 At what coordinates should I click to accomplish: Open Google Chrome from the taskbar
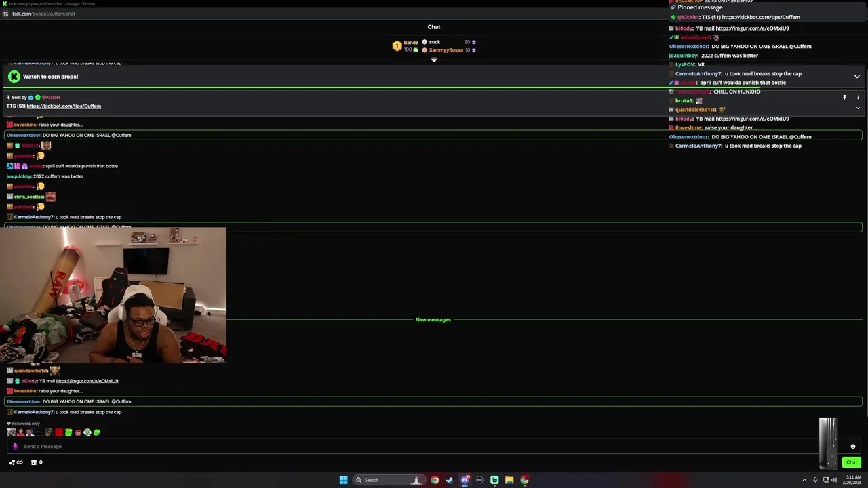[435, 480]
